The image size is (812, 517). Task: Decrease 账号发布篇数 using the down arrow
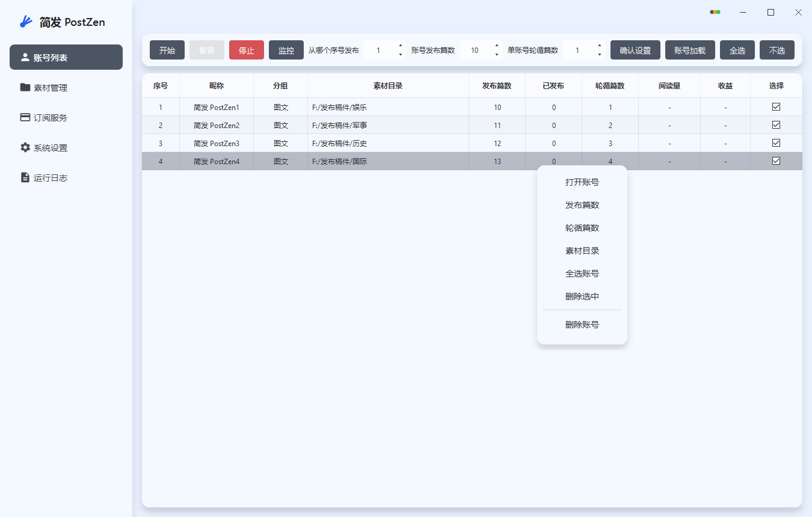click(x=496, y=54)
